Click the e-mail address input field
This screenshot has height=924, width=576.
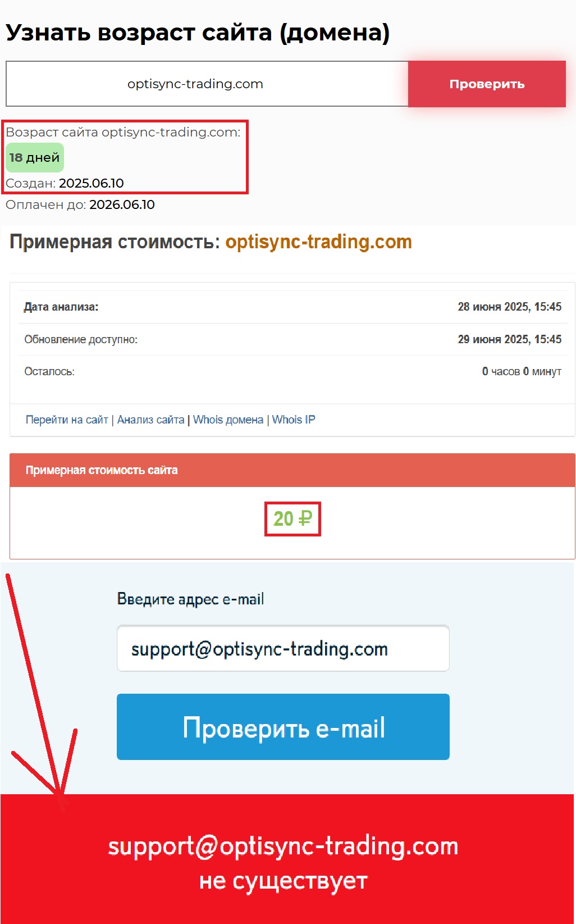pos(283,648)
